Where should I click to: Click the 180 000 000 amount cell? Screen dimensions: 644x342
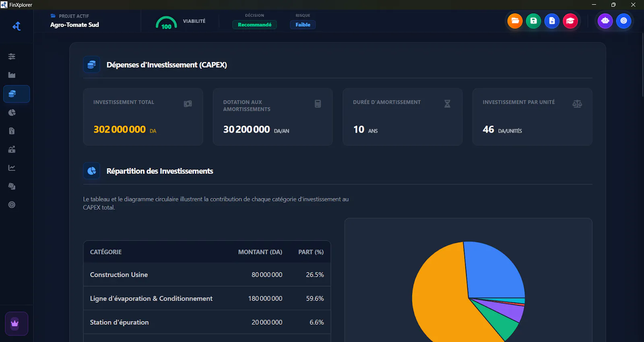265,299
